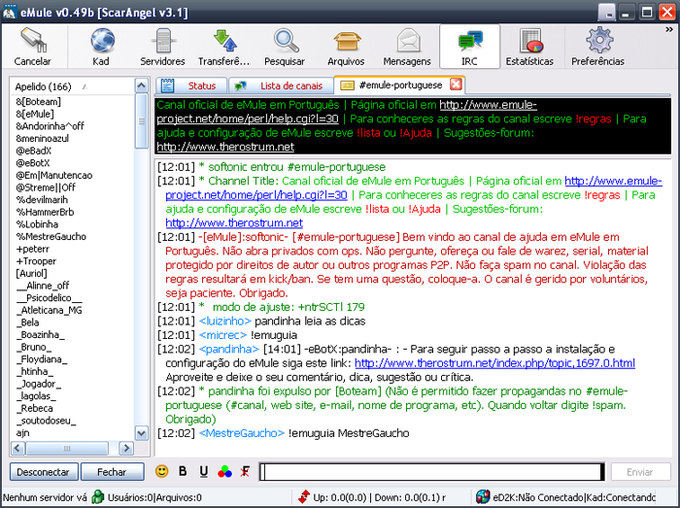
Task: Toggle underline text formatting
Action: click(203, 472)
